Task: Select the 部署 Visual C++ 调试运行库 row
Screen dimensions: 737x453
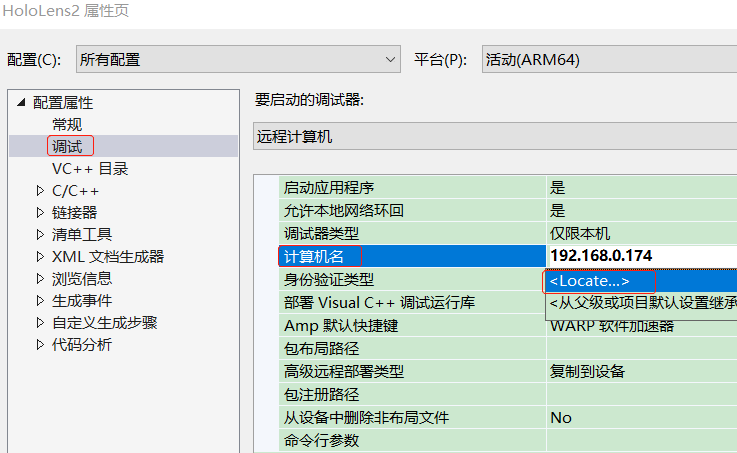Action: point(412,302)
